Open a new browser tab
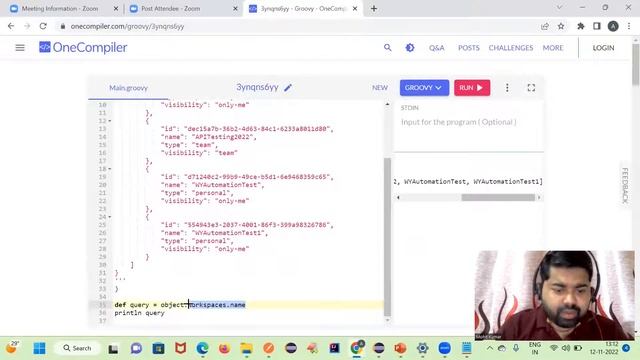Viewport: 640px width, 360px height. pyautogui.click(x=373, y=9)
